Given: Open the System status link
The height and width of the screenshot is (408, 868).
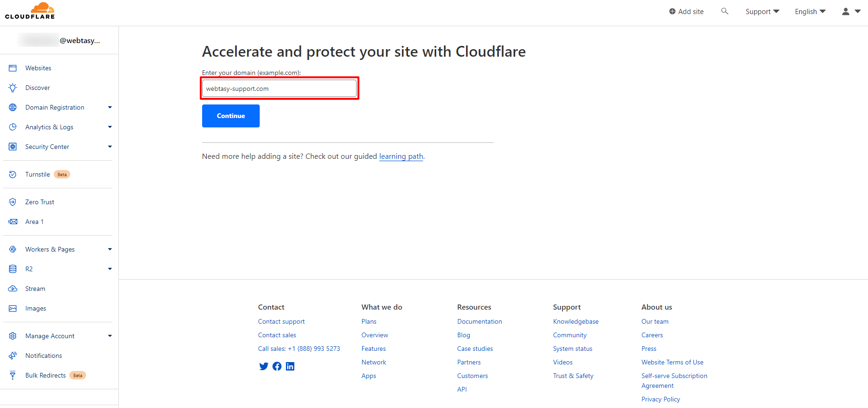Looking at the screenshot, I should tap(573, 349).
